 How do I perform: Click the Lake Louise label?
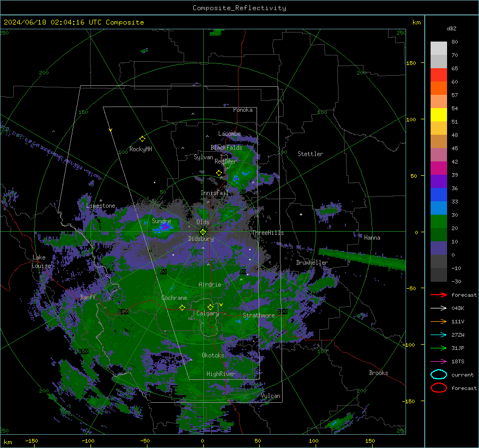[x=41, y=262]
